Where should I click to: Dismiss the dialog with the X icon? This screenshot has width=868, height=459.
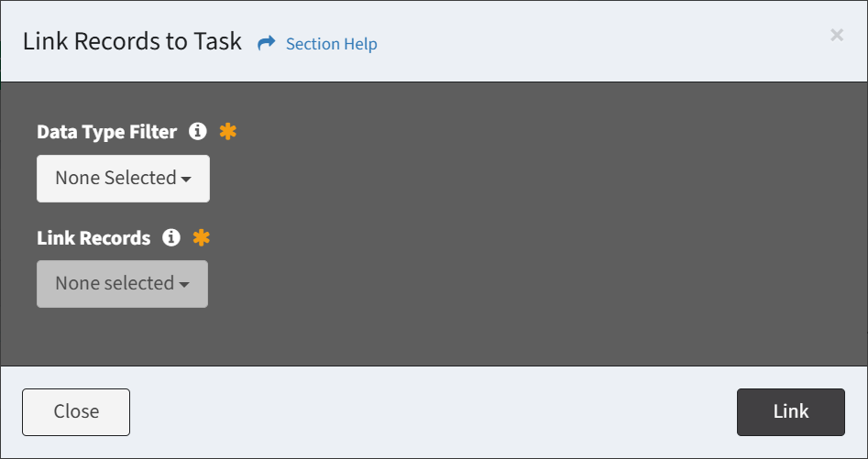coord(836,35)
